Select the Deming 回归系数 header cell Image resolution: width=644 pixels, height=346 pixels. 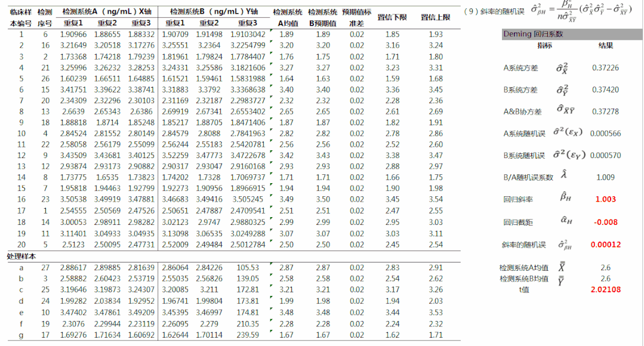click(x=533, y=34)
